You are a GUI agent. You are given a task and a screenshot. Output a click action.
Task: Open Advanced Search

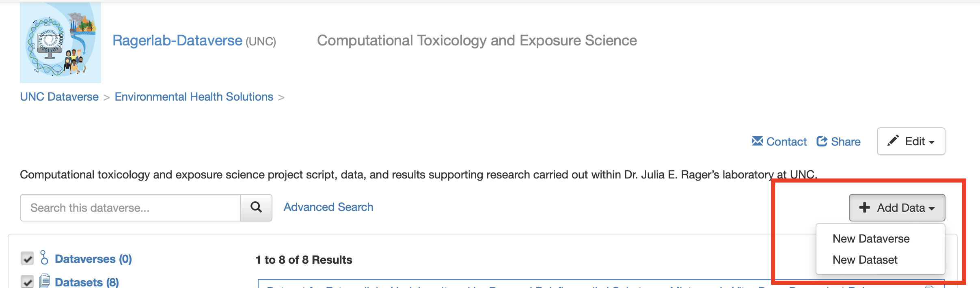pos(328,207)
